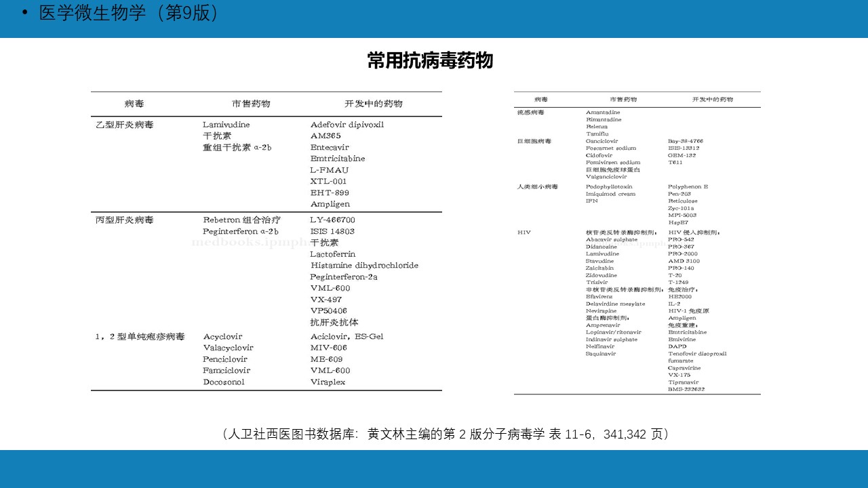Image resolution: width=868 pixels, height=488 pixels.
Task: Click the 'L-FMAU' entry
Action: tap(329, 170)
